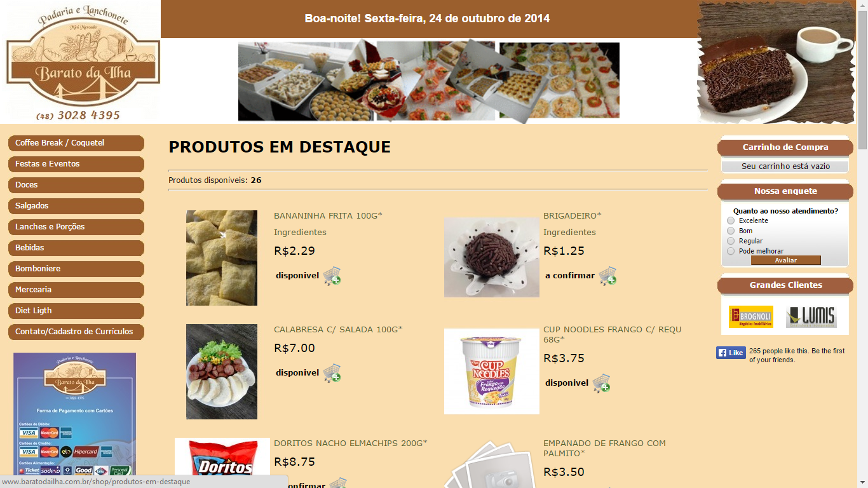This screenshot has height=488, width=868.
Task: Select the Excelente poll option
Action: [x=731, y=220]
